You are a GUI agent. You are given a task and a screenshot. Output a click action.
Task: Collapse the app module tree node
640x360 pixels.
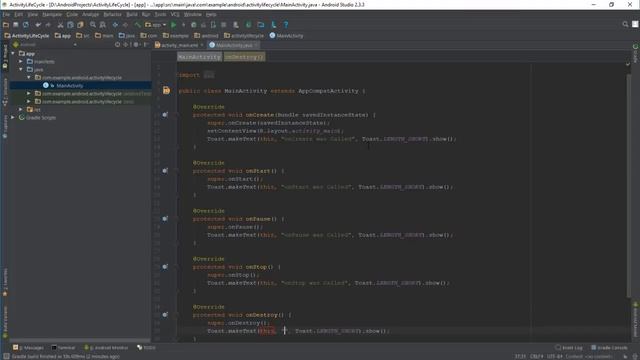click(x=13, y=53)
